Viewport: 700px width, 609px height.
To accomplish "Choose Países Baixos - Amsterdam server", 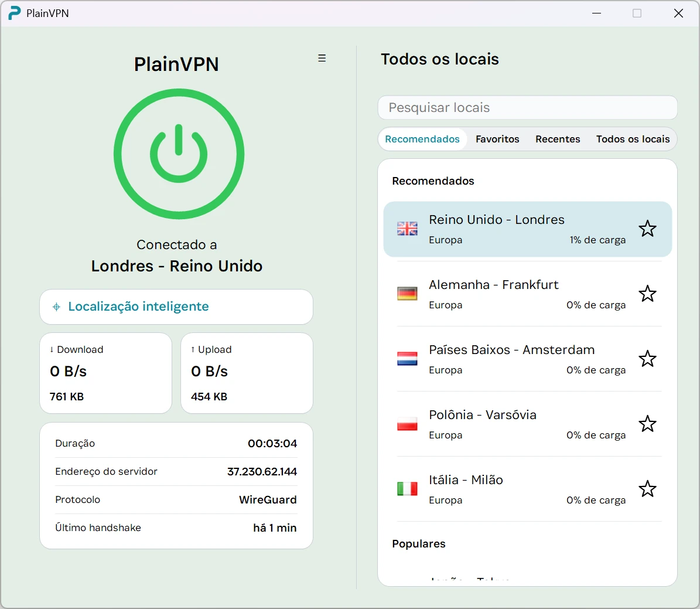I will point(528,359).
